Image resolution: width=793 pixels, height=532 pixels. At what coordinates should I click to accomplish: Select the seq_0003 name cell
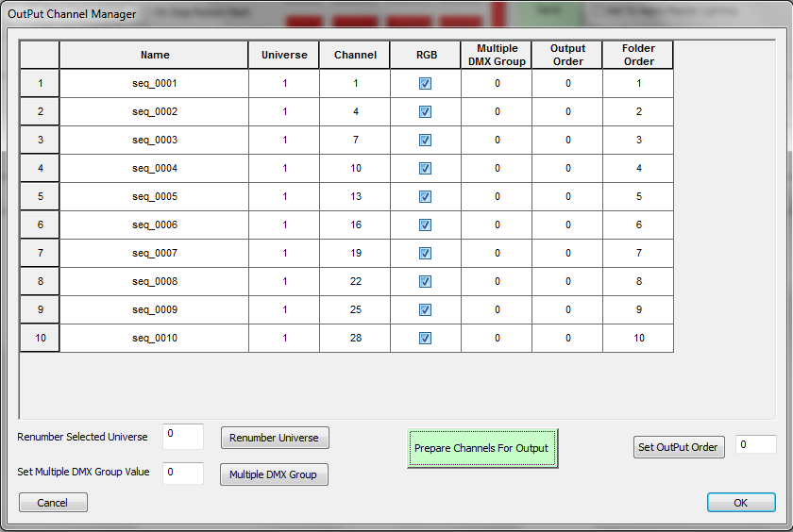pyautogui.click(x=154, y=140)
